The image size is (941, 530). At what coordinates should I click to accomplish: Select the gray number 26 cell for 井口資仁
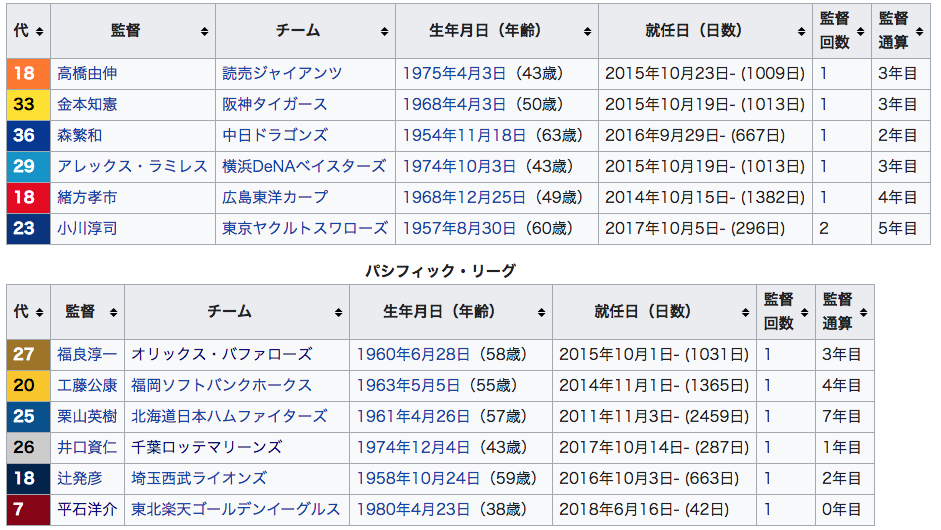(29, 448)
